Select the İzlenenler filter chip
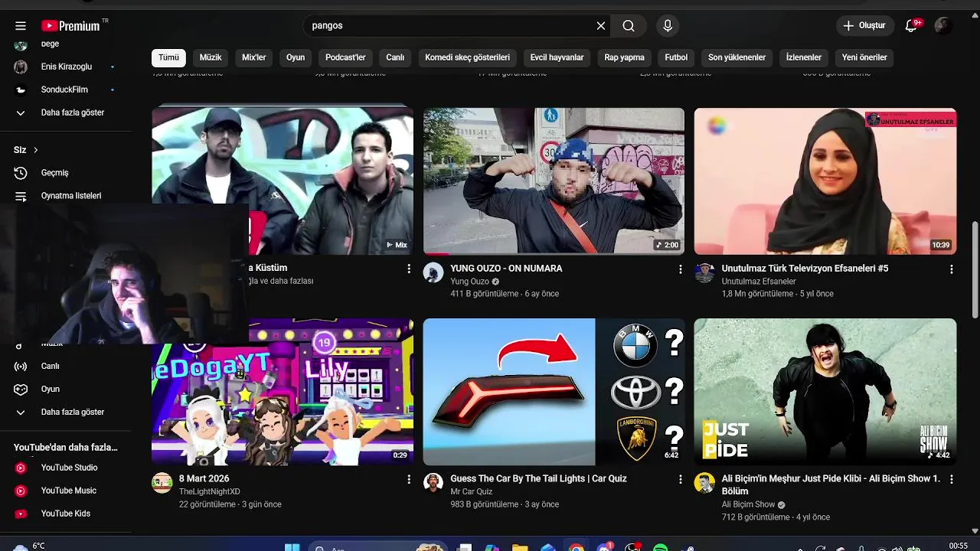This screenshot has height=551, width=980. tap(804, 57)
